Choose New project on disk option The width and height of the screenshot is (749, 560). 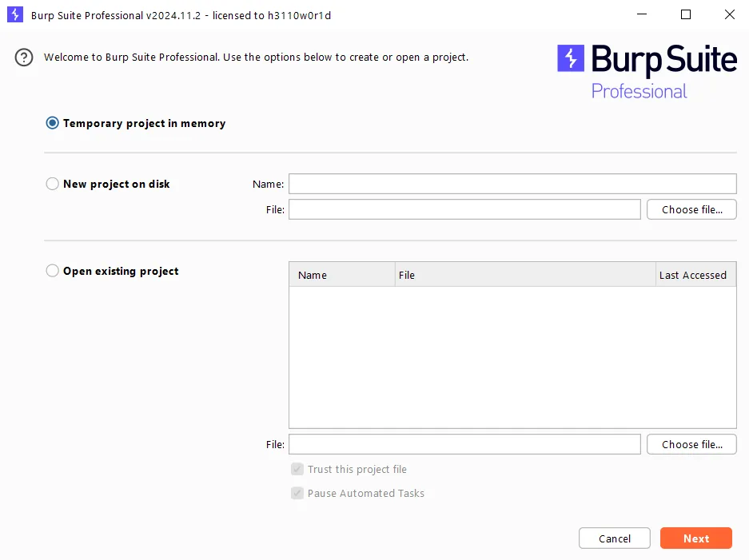52,184
